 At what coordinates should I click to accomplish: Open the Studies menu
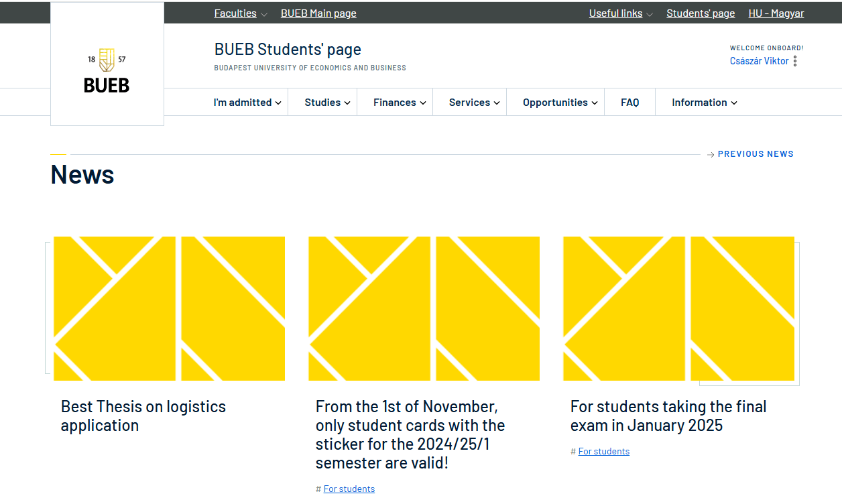pos(327,103)
